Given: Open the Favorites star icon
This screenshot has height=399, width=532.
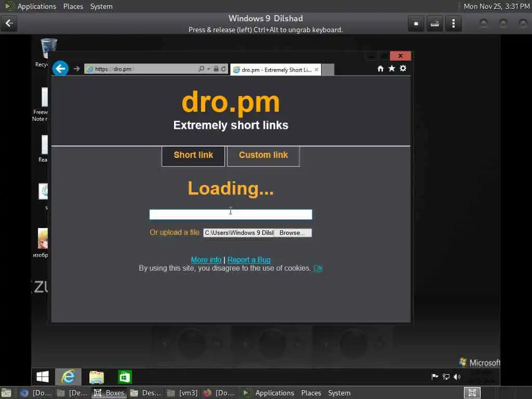Looking at the screenshot, I should [392, 69].
